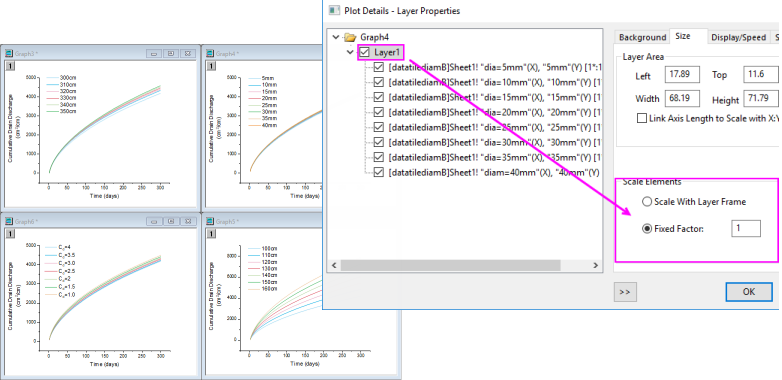Enable Link Axis Length to Scale checkbox
The width and height of the screenshot is (782, 380).
click(x=642, y=119)
